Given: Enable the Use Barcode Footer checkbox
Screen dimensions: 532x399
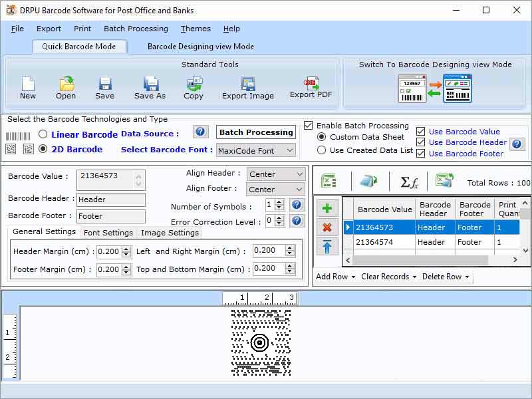Looking at the screenshot, I should 422,154.
